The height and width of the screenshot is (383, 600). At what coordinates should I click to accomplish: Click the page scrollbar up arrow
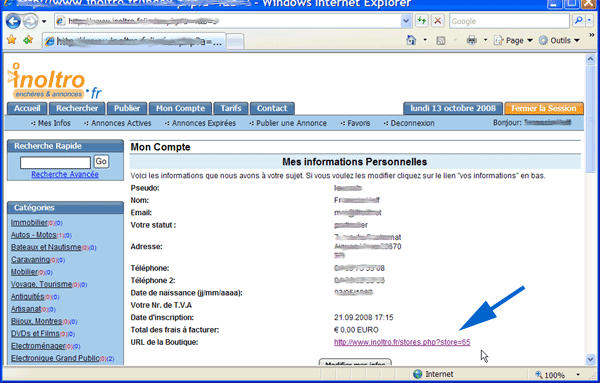point(590,59)
